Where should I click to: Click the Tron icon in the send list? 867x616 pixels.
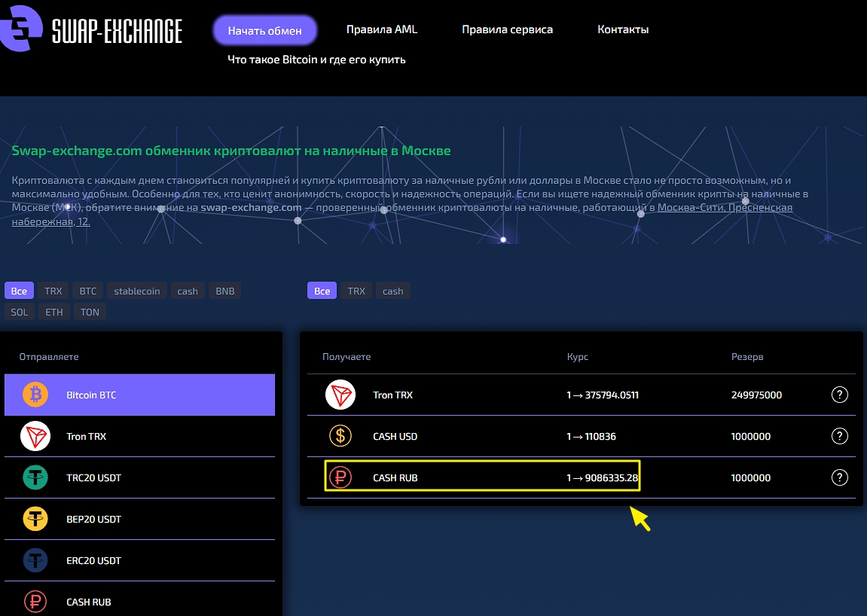(x=35, y=436)
